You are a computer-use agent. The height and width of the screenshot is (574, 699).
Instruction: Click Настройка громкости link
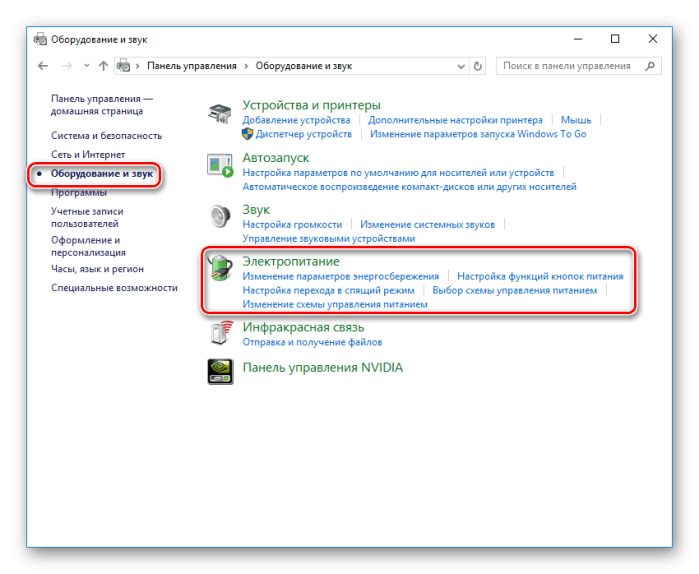[x=292, y=225]
